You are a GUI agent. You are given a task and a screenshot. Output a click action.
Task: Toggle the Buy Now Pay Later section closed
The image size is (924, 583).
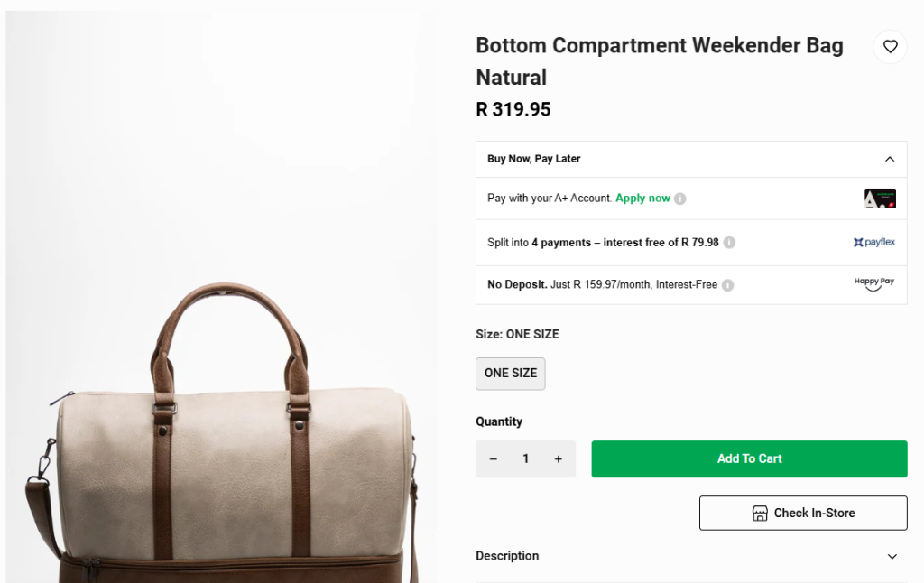[x=892, y=158]
